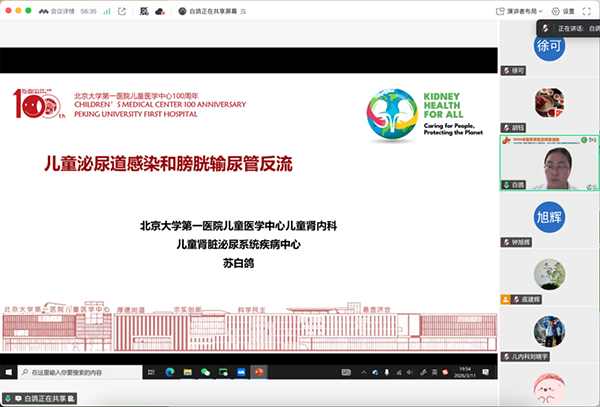Viewport: 600px width, 407px height.
Task: Click 徐可 muted microphone label
Action: pos(513,70)
